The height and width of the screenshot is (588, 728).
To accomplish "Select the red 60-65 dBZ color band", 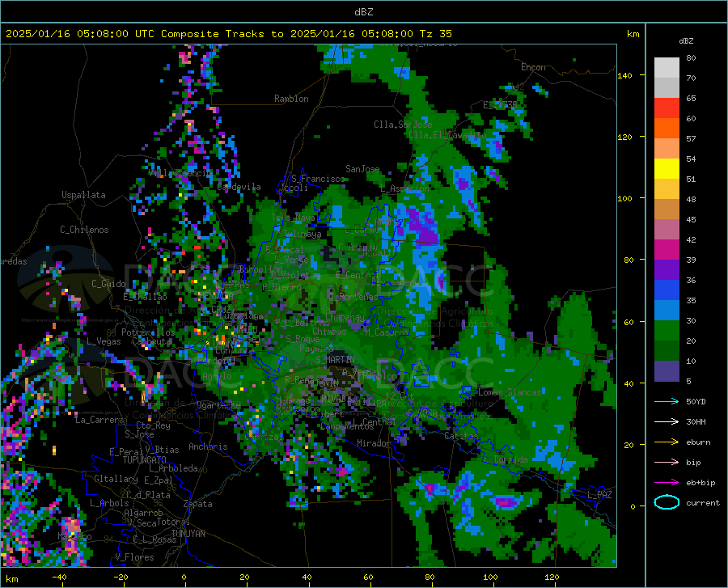I will 667,108.
